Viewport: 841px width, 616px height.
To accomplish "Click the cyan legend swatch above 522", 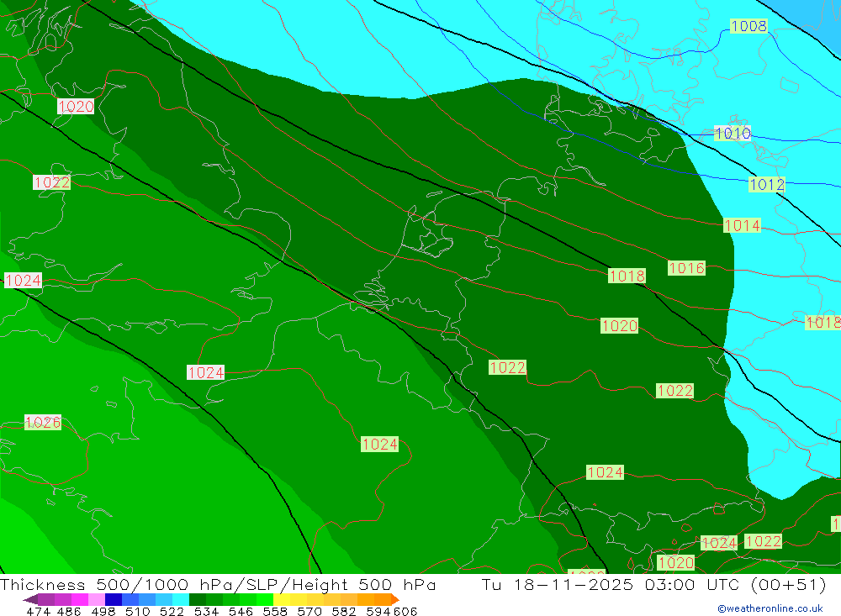I will 181,599.
